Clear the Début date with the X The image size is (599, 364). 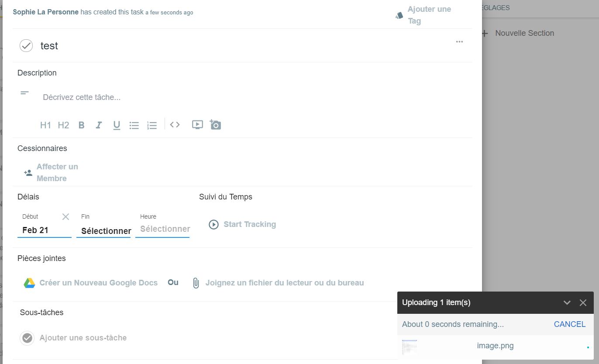click(x=65, y=216)
